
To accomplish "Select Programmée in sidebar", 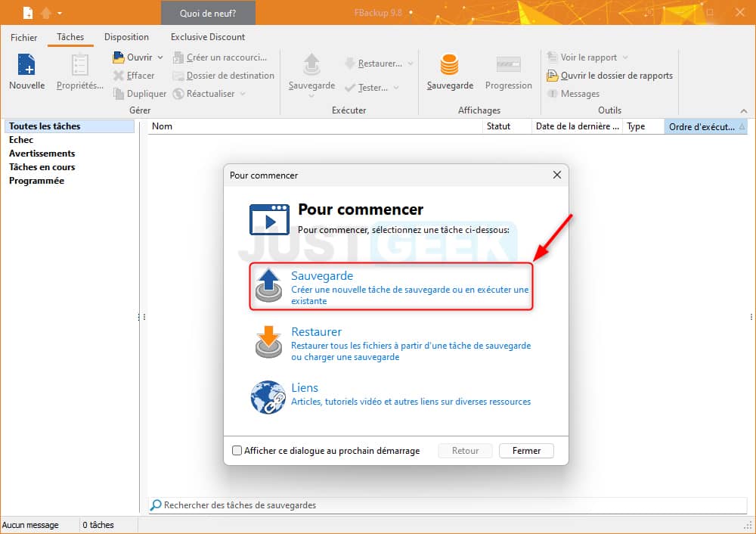I will 36,181.
